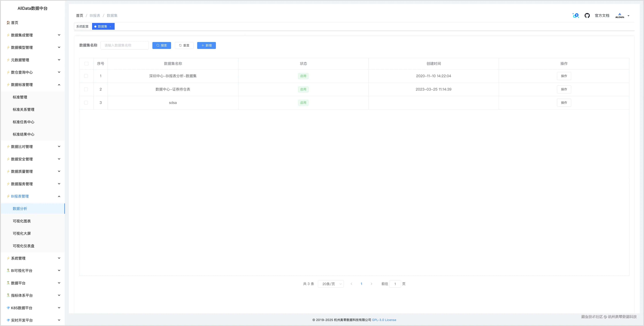Click the gem icon beside K8S数据平台

coord(8,308)
